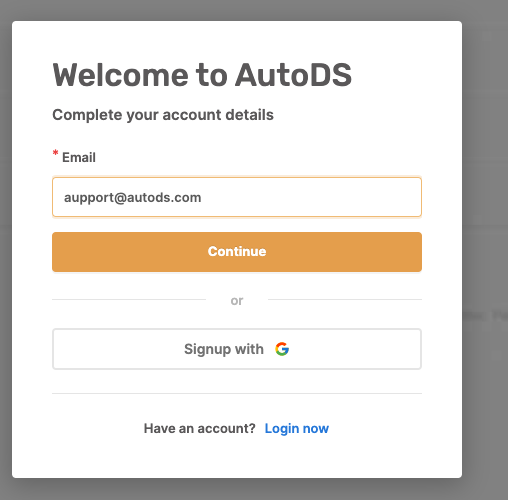Click the Welcome to AutoDS heading

pos(202,75)
